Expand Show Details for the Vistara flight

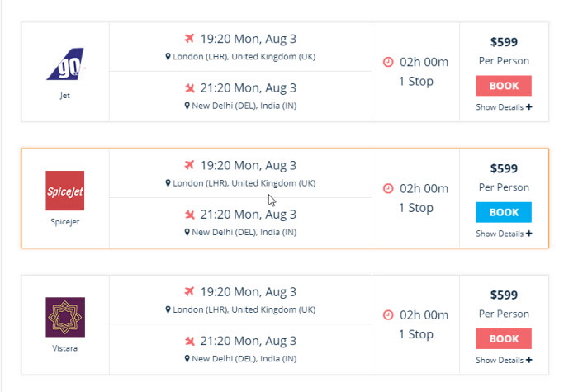click(504, 360)
